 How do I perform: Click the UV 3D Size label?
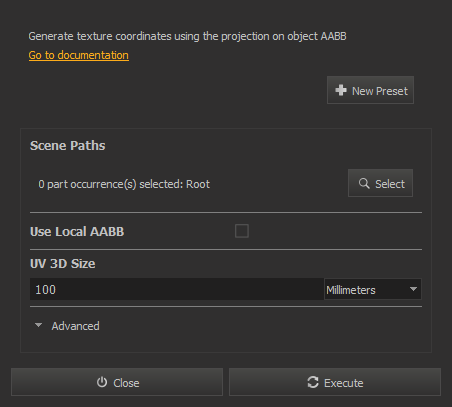63,264
